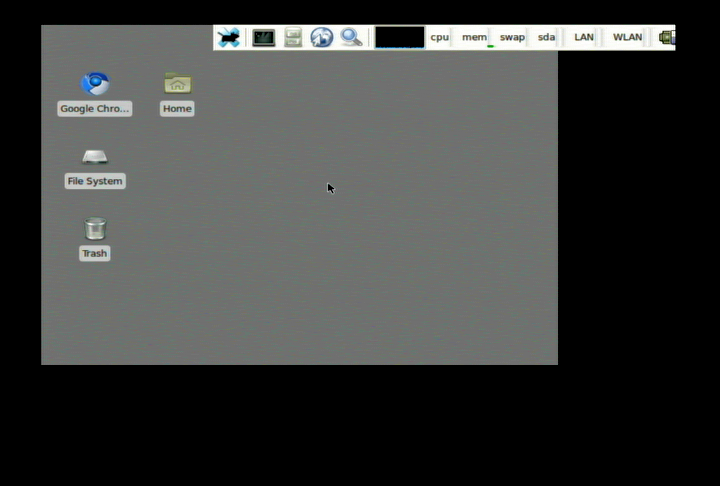
Task: Select the File System drive icon
Action: (95, 157)
